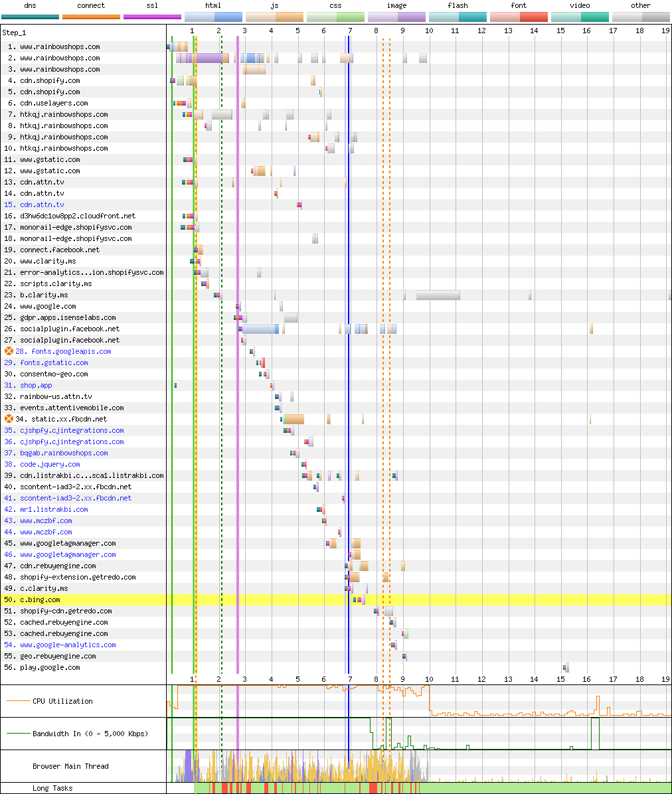Select request 15 cdn.attn.tv
672x794 pixels.
tap(42, 204)
